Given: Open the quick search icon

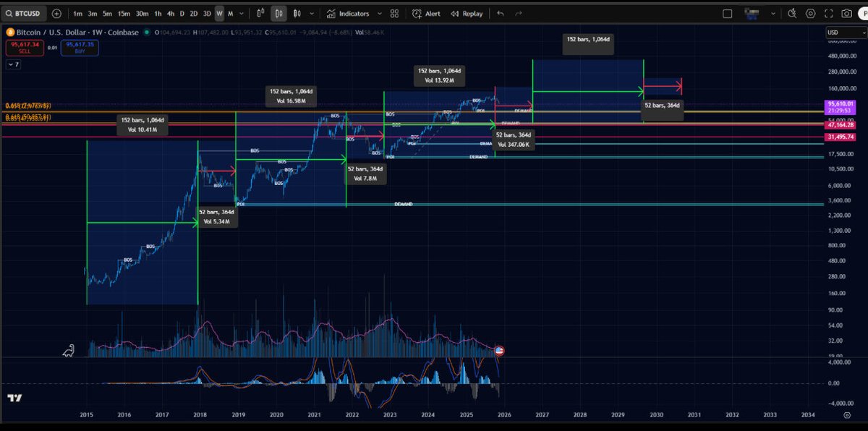Looking at the screenshot, I should pos(792,14).
